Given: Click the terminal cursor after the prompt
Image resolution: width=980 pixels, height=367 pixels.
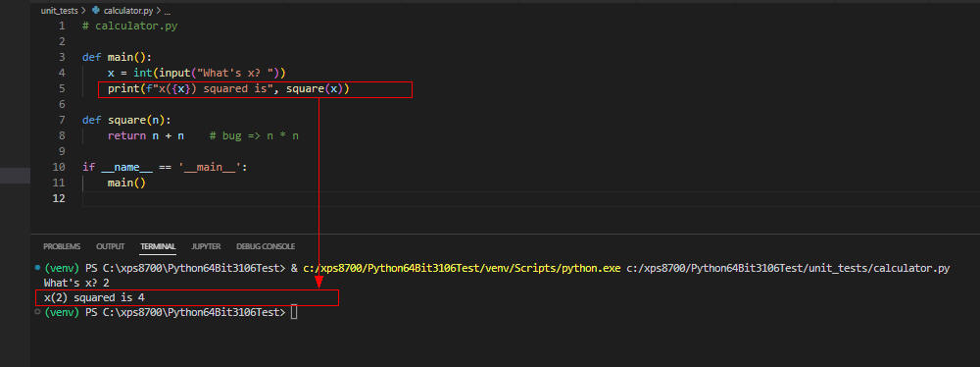Looking at the screenshot, I should tap(294, 312).
